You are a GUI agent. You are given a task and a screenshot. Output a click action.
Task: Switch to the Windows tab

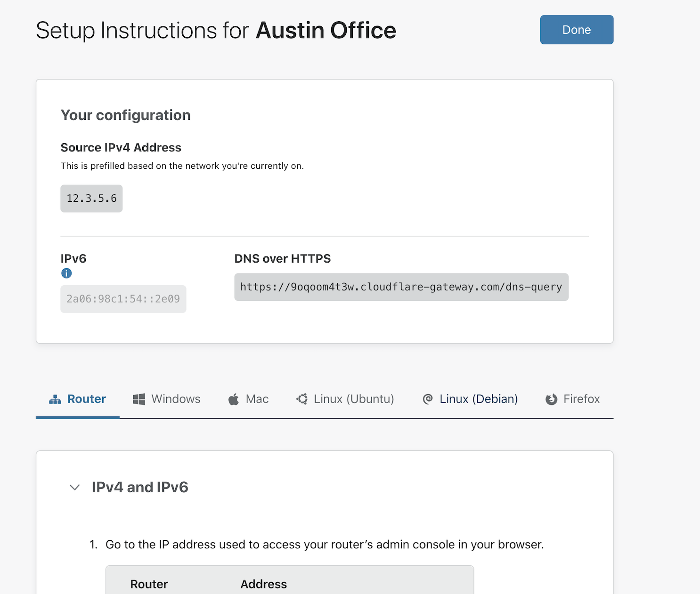pyautogui.click(x=176, y=399)
